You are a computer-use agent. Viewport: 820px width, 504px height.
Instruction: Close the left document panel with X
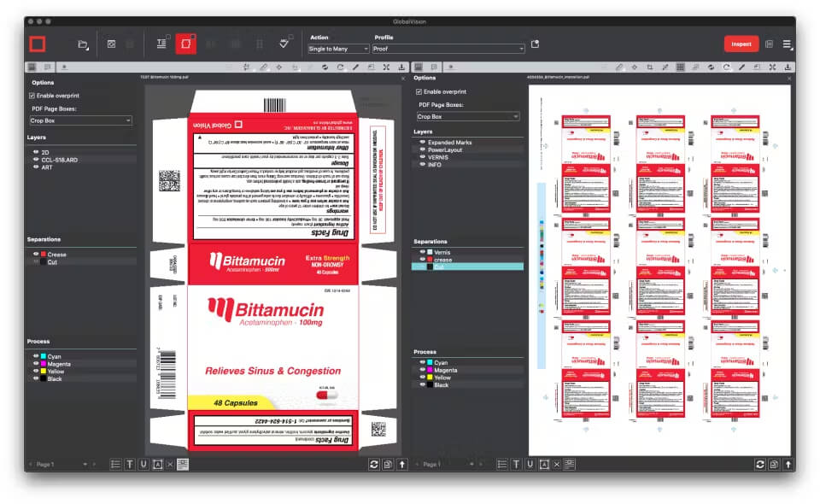pyautogui.click(x=403, y=79)
